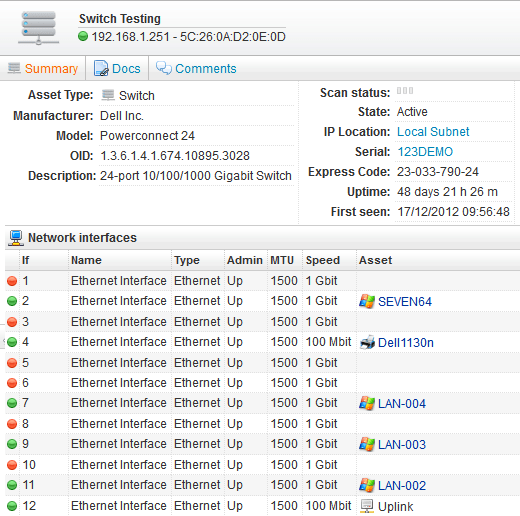
Task: Click the green online status dot by 192.168.1.251
Action: (x=83, y=36)
